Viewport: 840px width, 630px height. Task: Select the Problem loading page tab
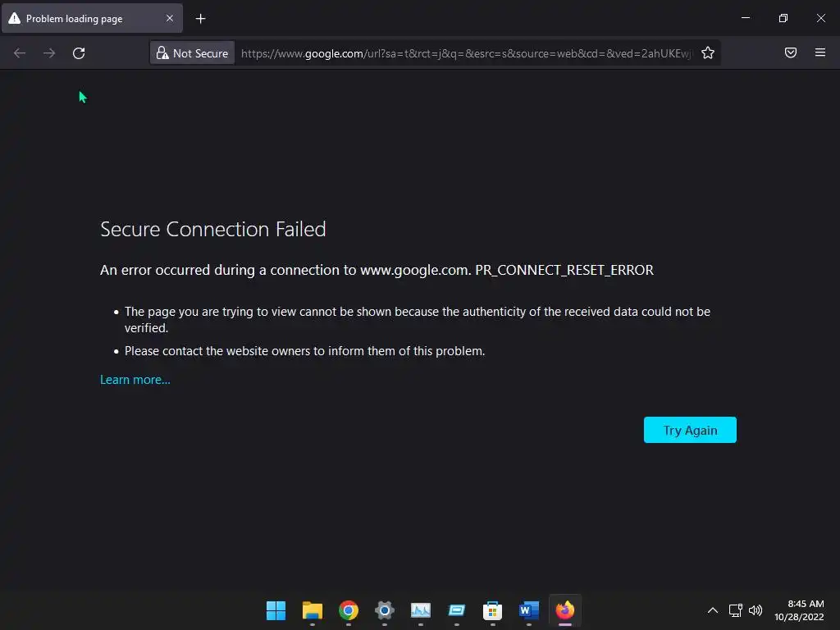(82, 18)
